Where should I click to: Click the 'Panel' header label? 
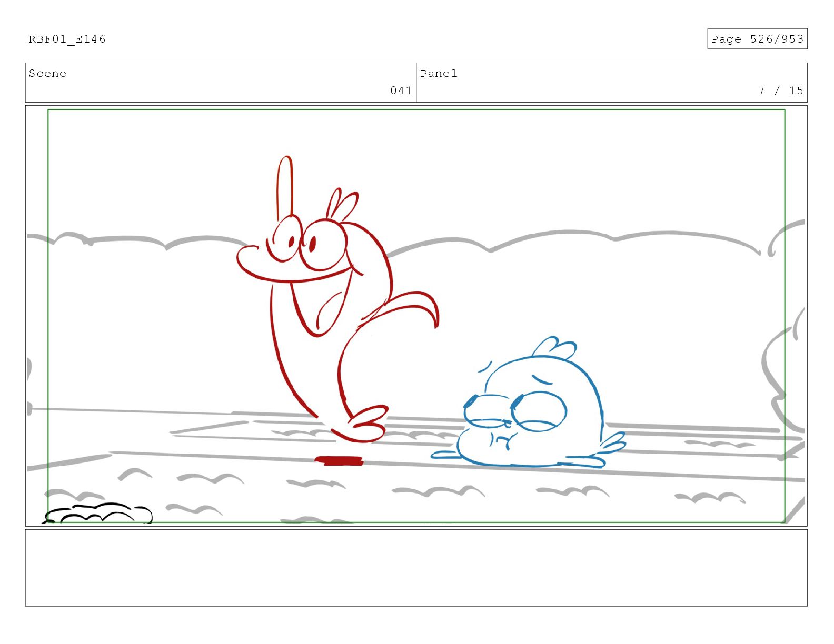439,74
